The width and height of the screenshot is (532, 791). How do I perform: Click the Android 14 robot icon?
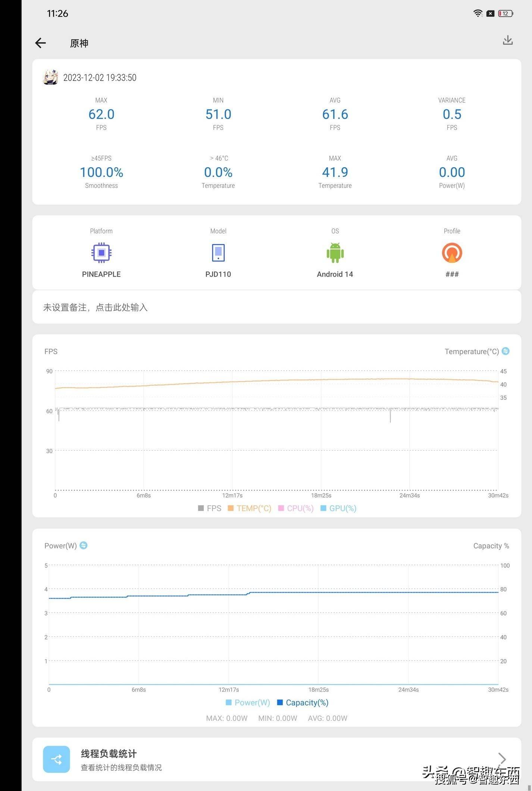pos(335,253)
